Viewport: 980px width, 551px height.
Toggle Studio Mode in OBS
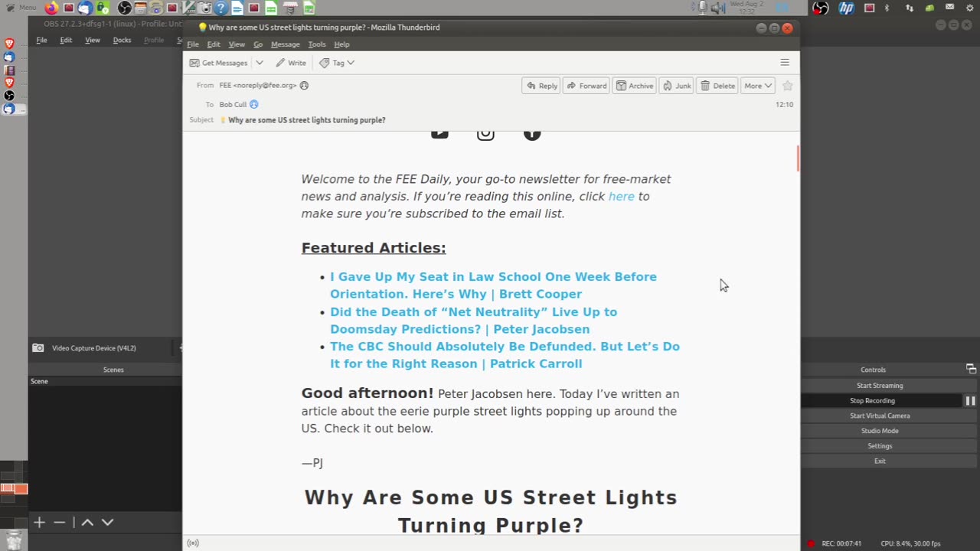pos(880,431)
